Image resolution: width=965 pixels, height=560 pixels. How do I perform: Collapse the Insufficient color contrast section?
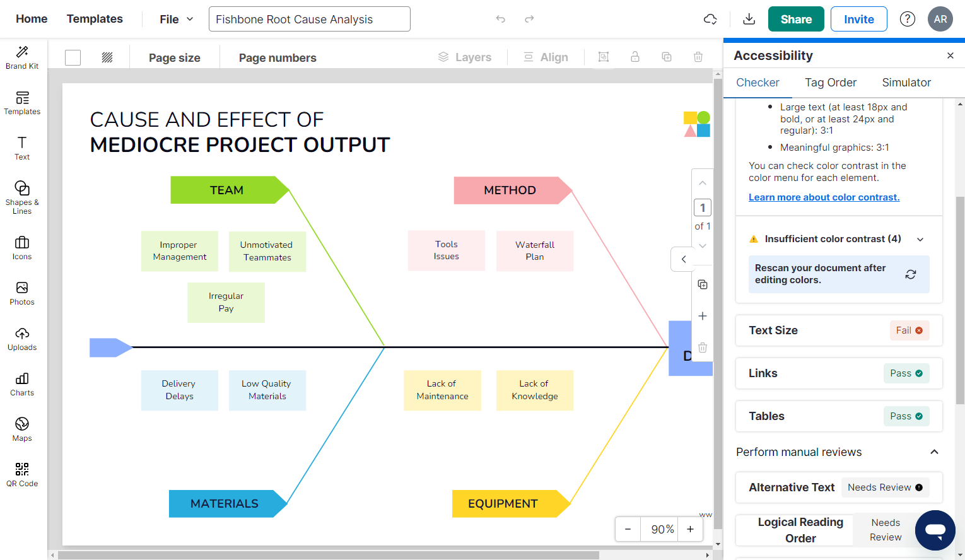(920, 238)
